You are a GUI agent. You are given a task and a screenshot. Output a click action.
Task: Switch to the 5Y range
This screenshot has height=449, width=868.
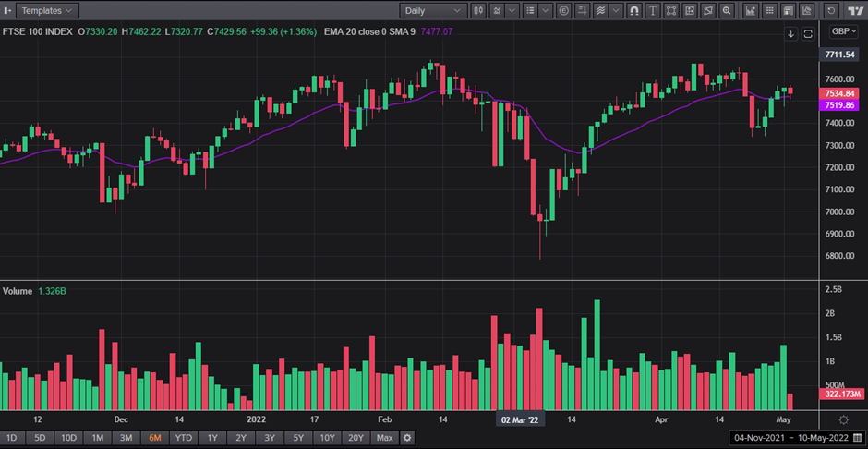coord(298,438)
